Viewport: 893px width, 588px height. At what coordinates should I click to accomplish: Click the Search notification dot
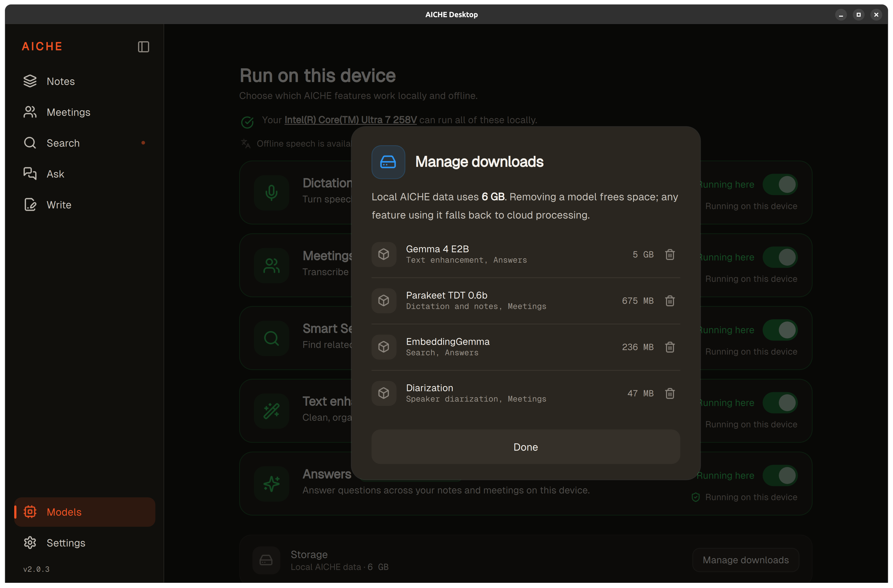[143, 143]
